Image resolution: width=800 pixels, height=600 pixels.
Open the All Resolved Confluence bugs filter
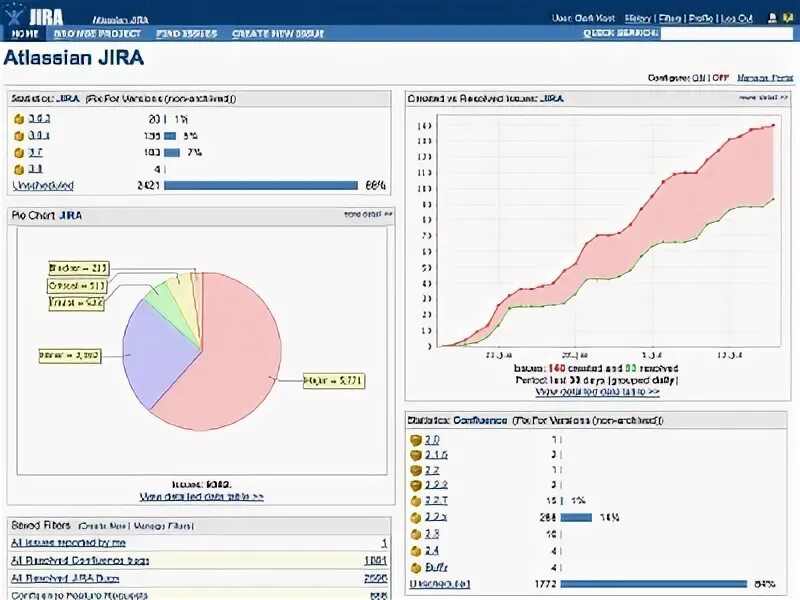(80, 561)
